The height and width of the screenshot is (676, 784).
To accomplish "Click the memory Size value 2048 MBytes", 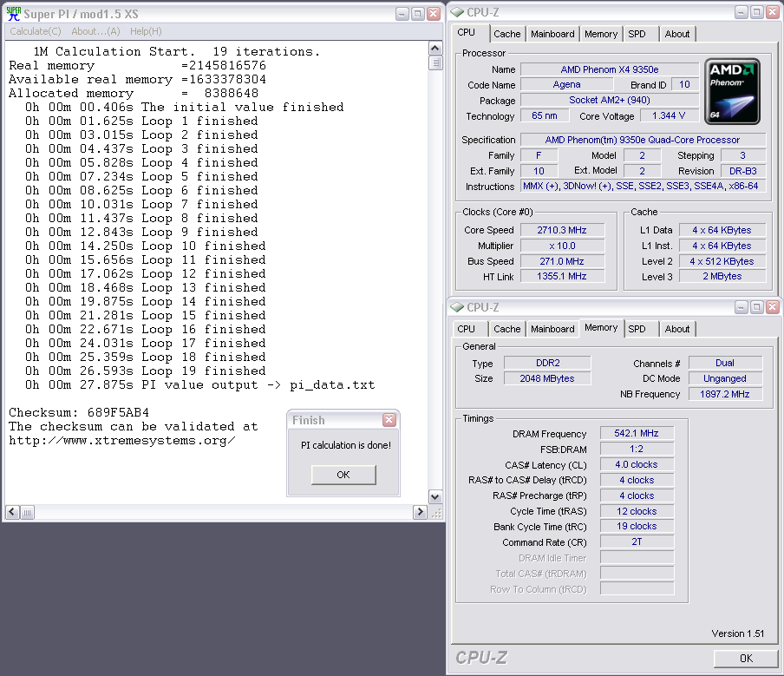I will click(547, 378).
